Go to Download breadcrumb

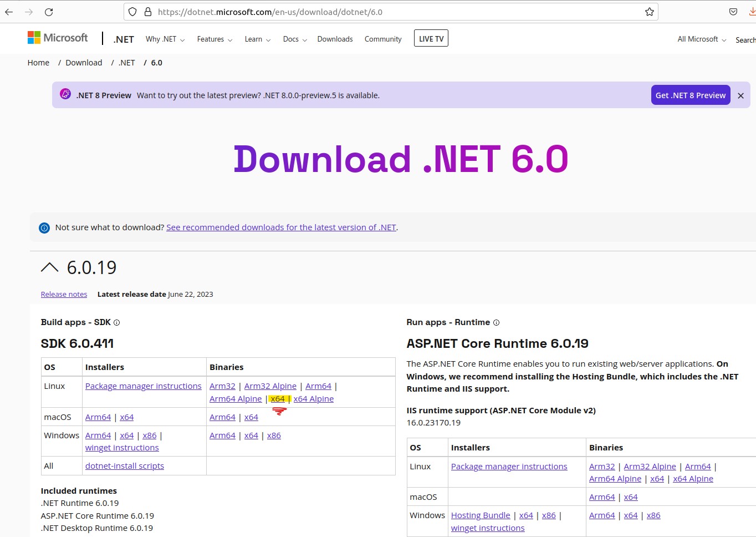point(84,63)
